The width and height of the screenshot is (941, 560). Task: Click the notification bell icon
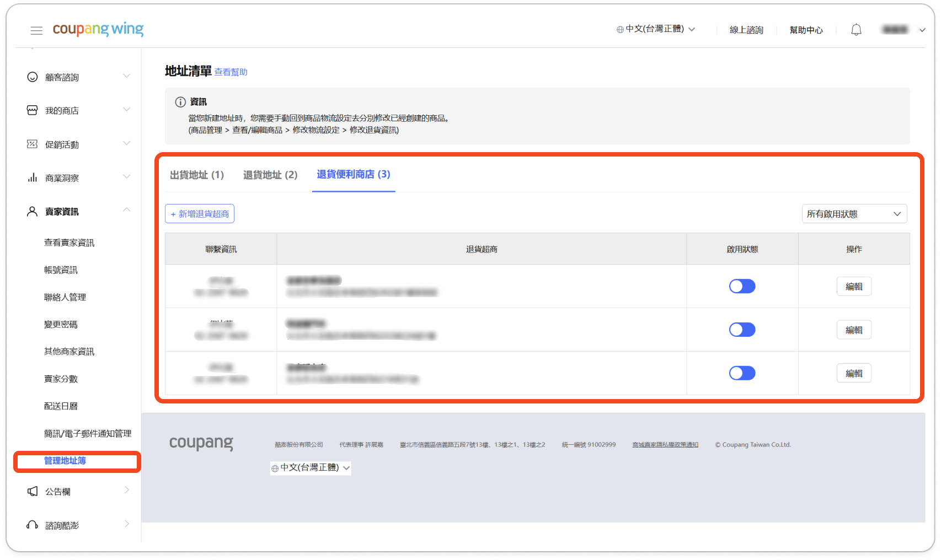coord(856,30)
